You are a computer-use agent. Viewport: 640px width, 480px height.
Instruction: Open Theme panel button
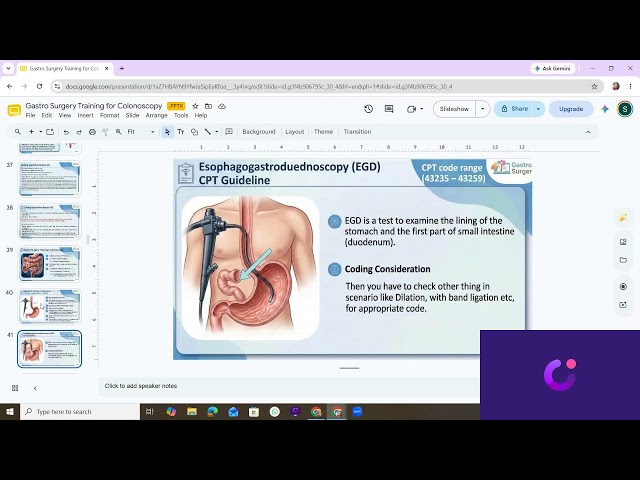323,132
